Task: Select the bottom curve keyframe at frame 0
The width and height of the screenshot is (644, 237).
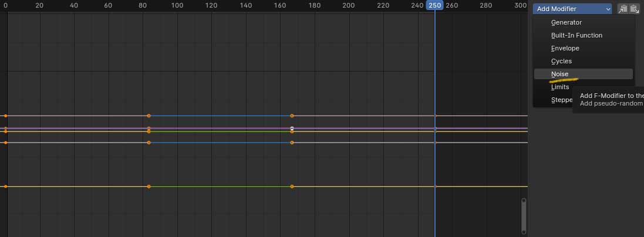Action: click(x=5, y=187)
